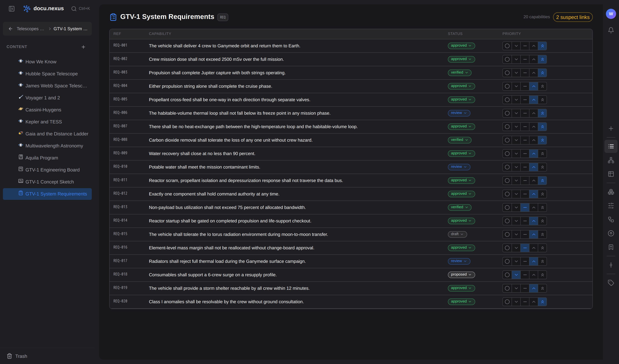This screenshot has width=619, height=364.
Task: Open REQ-015 draft status dropdown
Action: tap(457, 234)
